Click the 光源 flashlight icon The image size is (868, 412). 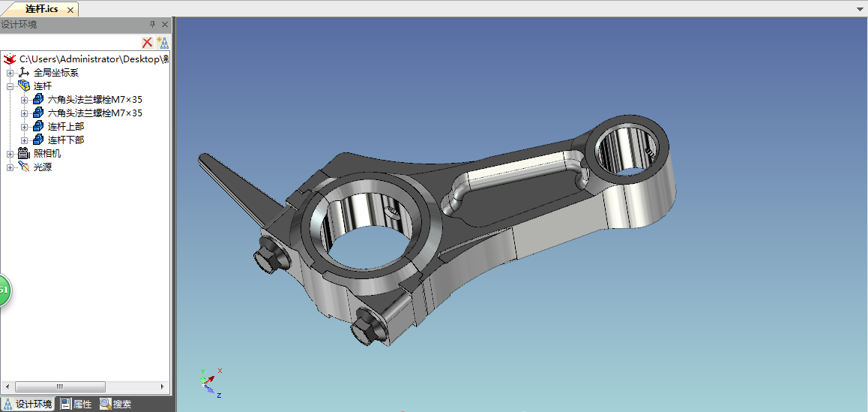pyautogui.click(x=24, y=167)
